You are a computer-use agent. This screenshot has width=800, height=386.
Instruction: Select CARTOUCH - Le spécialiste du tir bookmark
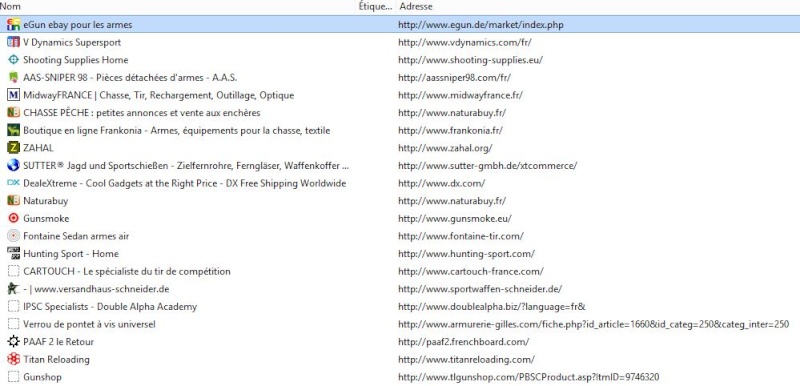pos(127,271)
